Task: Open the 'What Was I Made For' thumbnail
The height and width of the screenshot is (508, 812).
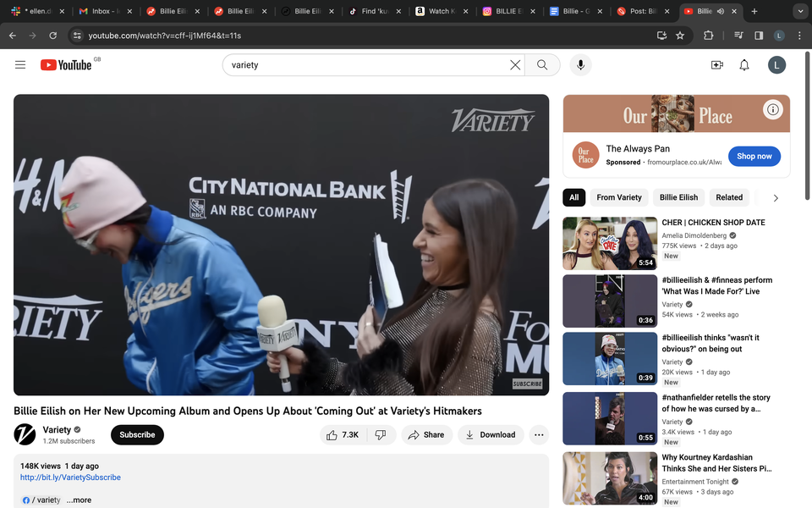Action: tap(610, 301)
